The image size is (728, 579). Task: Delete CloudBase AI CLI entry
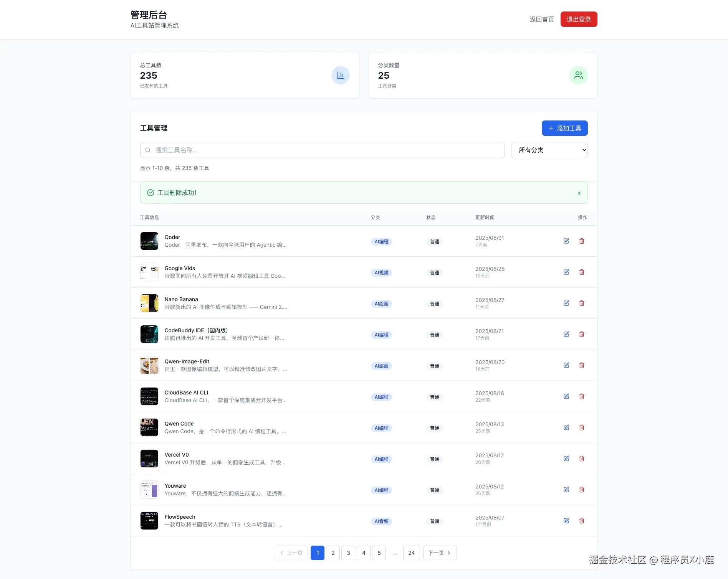tap(582, 396)
